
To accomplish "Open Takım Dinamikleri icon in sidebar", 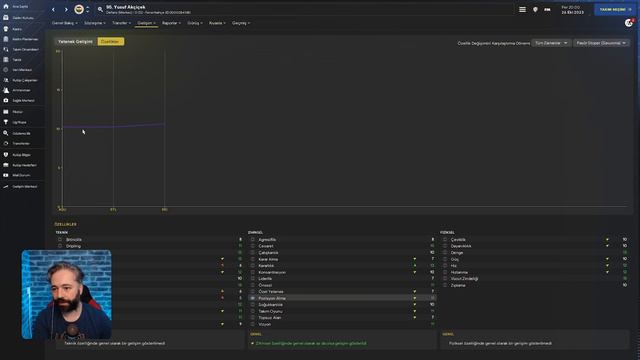I will pyautogui.click(x=6, y=49).
